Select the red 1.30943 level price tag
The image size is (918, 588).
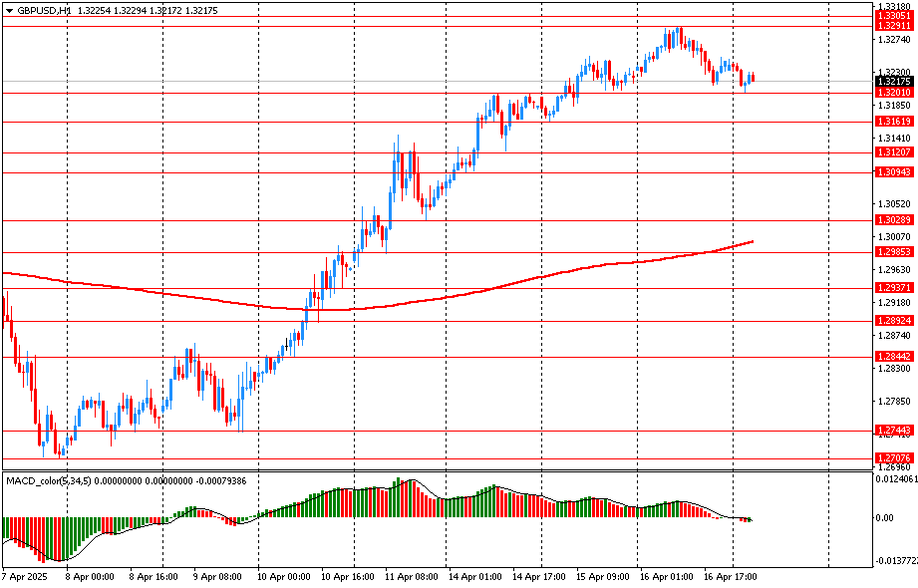point(893,172)
